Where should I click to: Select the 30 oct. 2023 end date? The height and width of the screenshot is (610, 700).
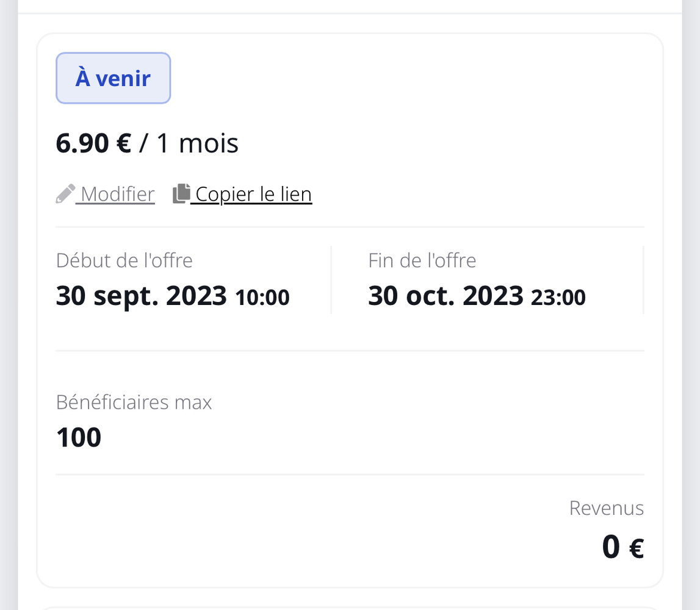446,296
